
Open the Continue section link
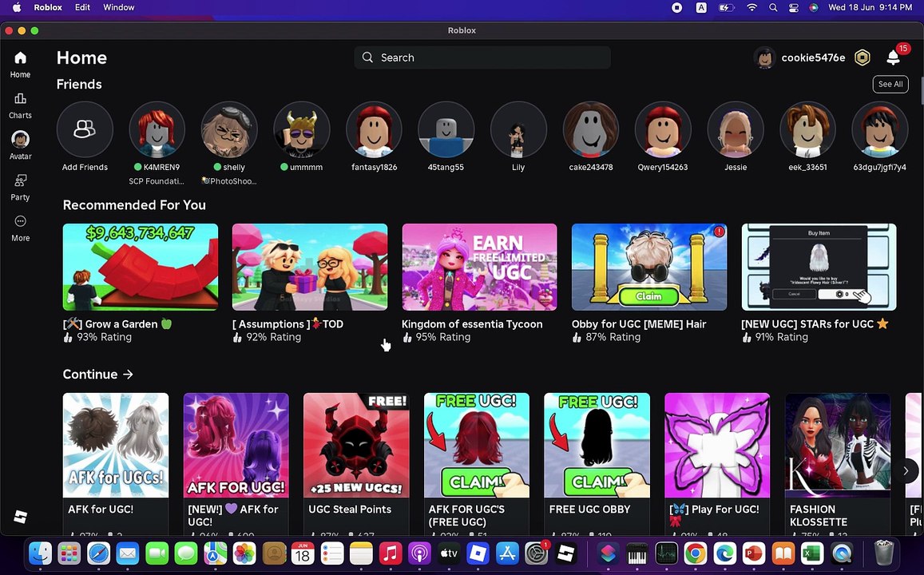tap(97, 374)
